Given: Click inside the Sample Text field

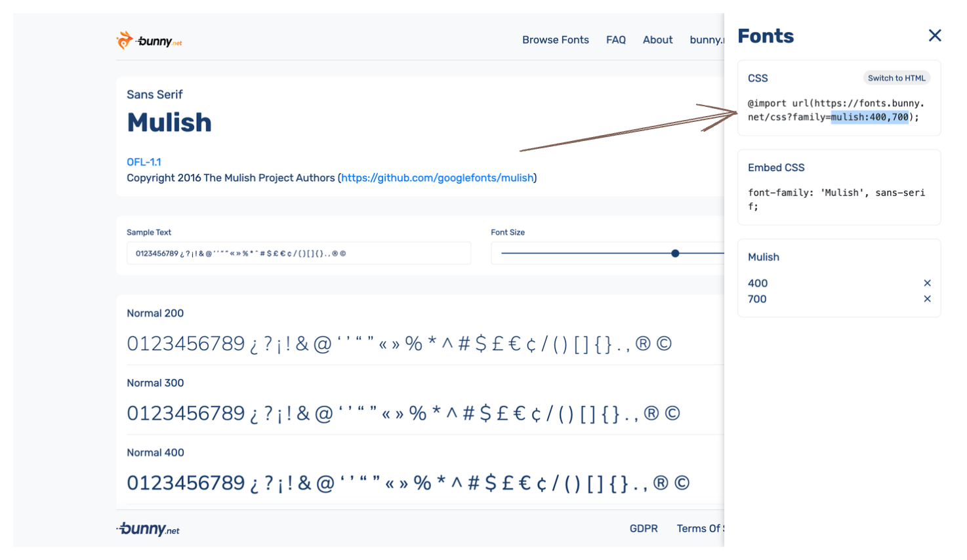Looking at the screenshot, I should (298, 253).
